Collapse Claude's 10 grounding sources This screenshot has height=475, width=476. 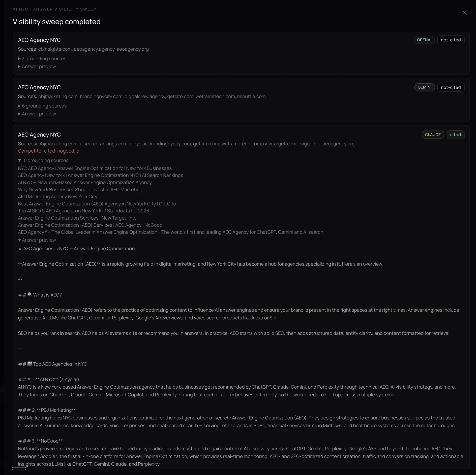pyautogui.click(x=43, y=161)
